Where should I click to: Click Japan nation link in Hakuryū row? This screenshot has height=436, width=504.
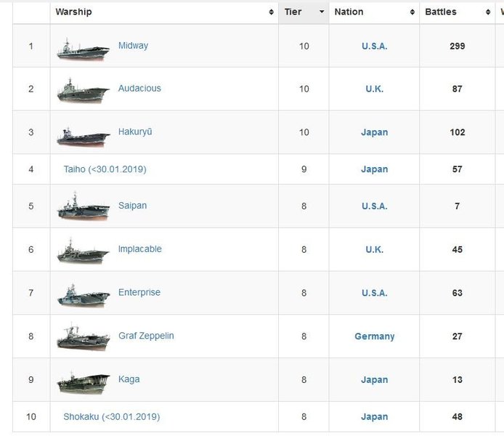[374, 132]
